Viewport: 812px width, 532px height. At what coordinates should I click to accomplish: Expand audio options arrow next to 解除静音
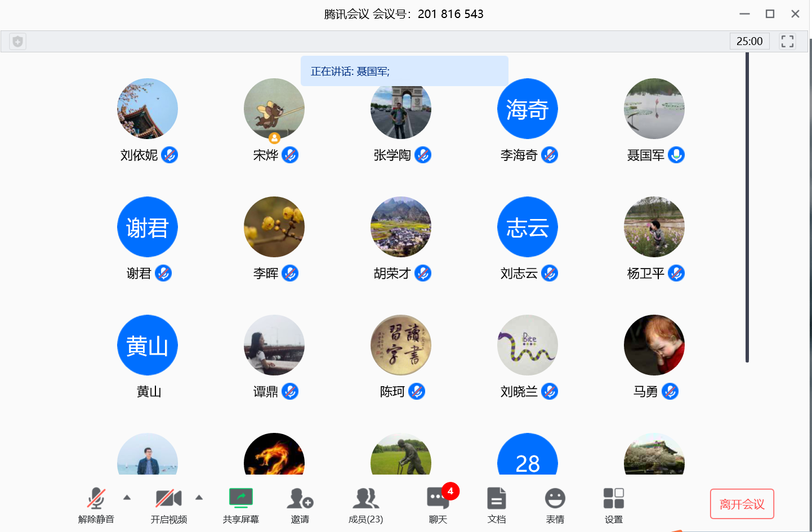(127, 497)
